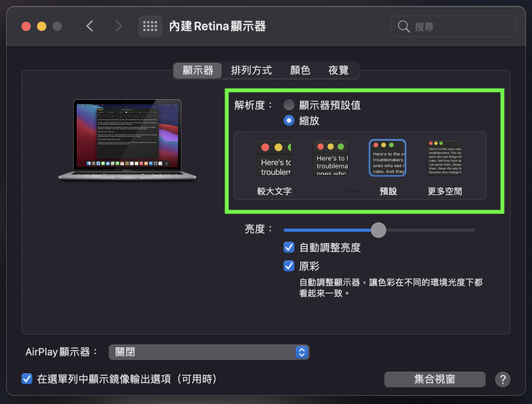The height and width of the screenshot is (404, 532).
Task: Go back with the left chevron button
Action: click(x=90, y=26)
